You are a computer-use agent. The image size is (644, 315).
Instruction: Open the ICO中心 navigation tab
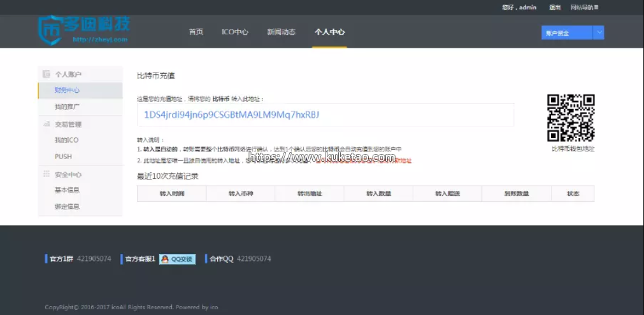[234, 32]
